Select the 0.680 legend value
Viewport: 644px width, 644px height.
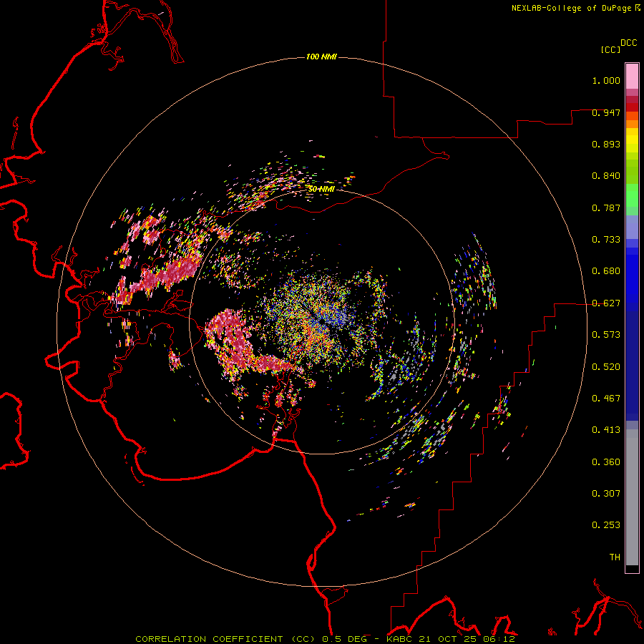[x=606, y=271]
